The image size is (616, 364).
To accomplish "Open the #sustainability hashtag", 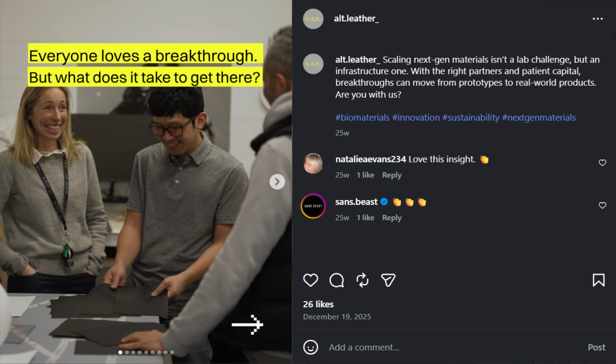I will (x=471, y=117).
